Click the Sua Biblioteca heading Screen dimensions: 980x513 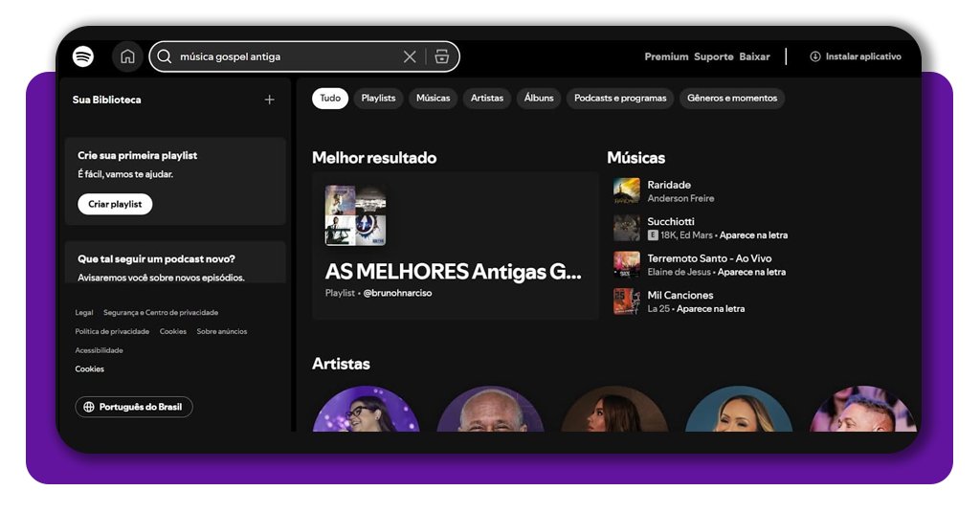click(107, 100)
